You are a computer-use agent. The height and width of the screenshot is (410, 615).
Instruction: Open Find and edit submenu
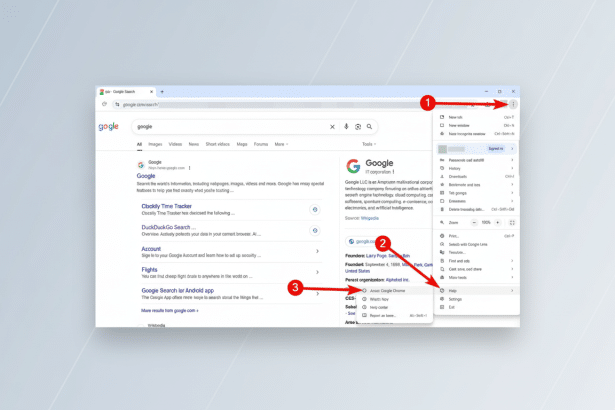[477, 261]
